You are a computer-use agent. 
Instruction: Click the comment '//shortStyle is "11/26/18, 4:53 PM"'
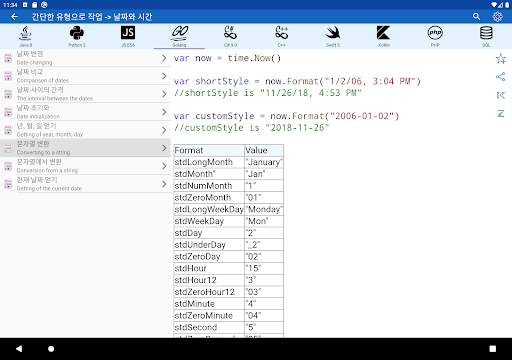pos(268,93)
